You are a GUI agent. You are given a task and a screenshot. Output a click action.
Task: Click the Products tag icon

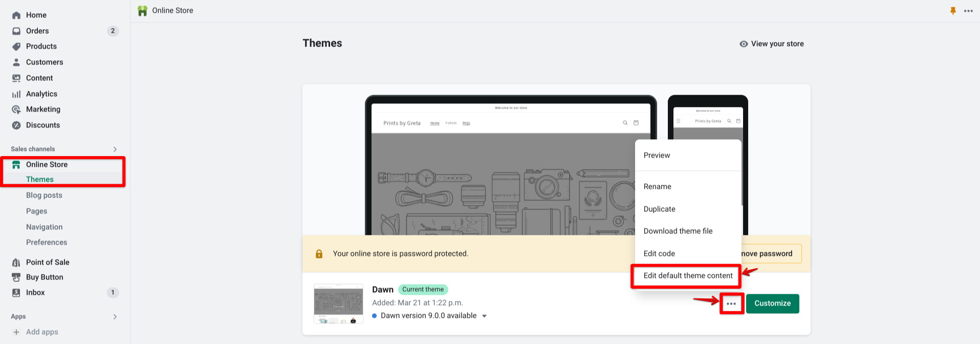tap(16, 47)
